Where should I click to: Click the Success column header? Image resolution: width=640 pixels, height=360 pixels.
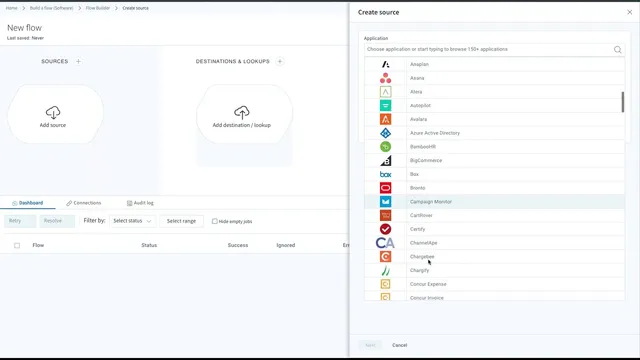coord(238,245)
